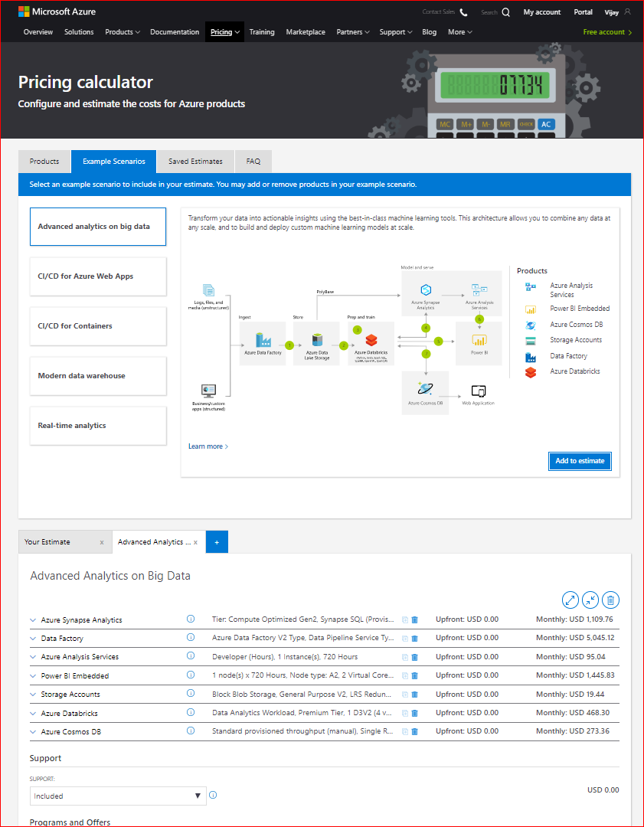The height and width of the screenshot is (827, 644).
Task: Expand the Azure Cosmos DB row
Action: (33, 731)
